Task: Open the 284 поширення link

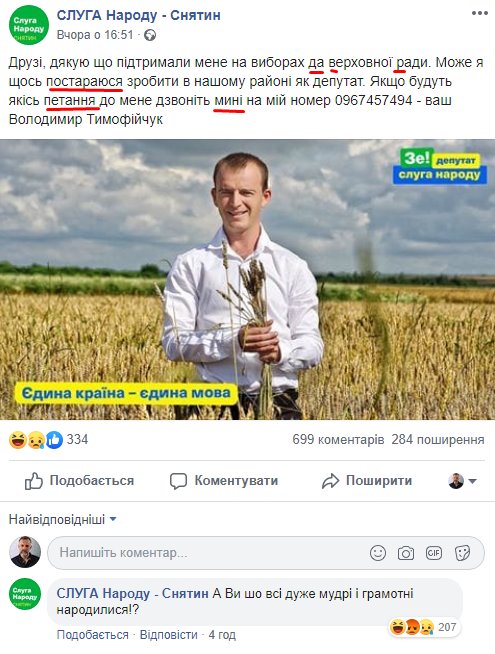Action: [438, 440]
